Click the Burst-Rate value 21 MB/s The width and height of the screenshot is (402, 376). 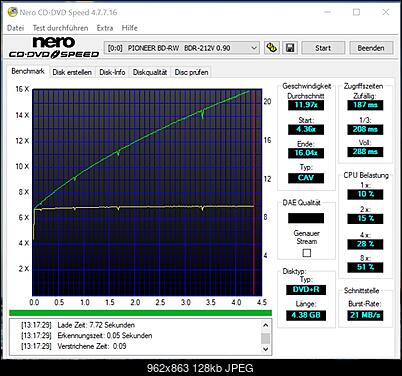(365, 315)
